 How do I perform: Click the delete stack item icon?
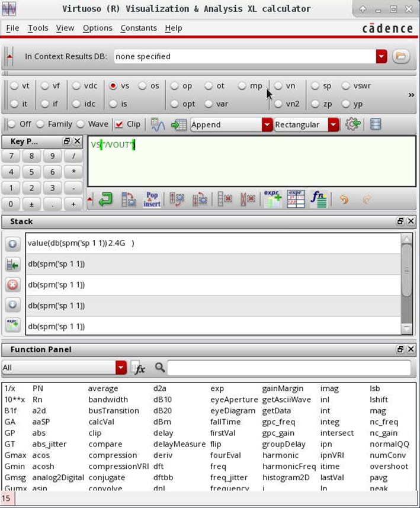point(225,200)
